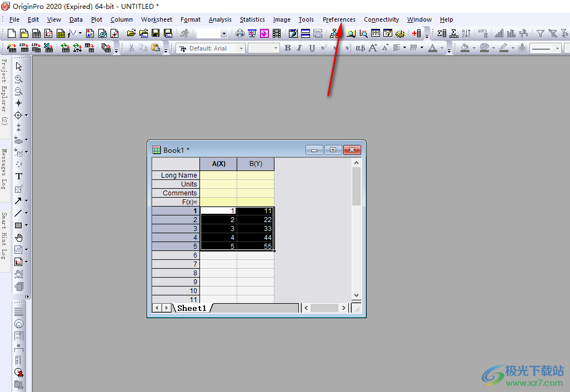Open the Preferences menu
This screenshot has height=392, width=570.
339,19
